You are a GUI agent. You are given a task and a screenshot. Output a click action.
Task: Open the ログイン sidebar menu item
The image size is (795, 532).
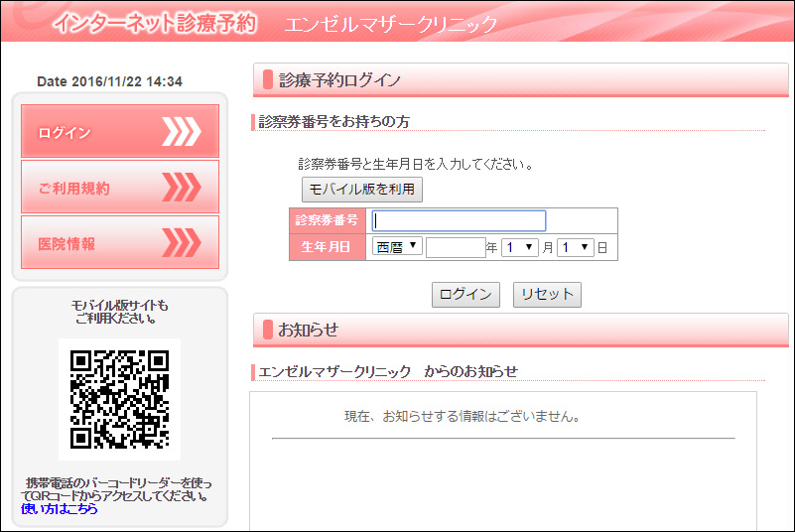point(120,131)
